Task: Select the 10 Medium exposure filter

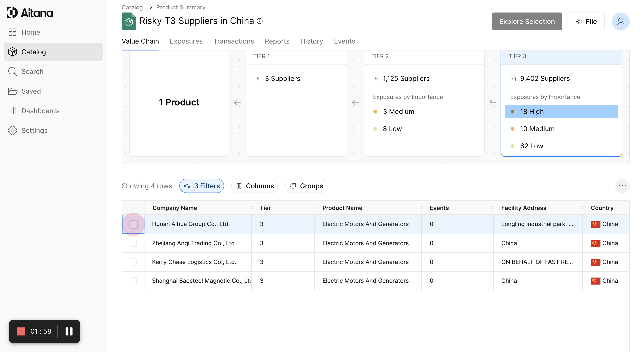Action: point(537,129)
